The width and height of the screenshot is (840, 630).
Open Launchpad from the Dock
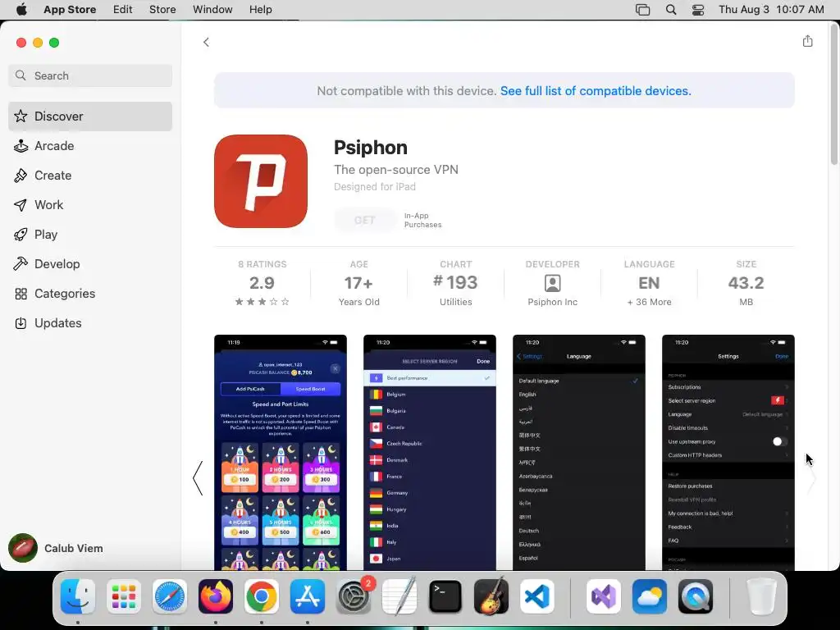(x=124, y=596)
